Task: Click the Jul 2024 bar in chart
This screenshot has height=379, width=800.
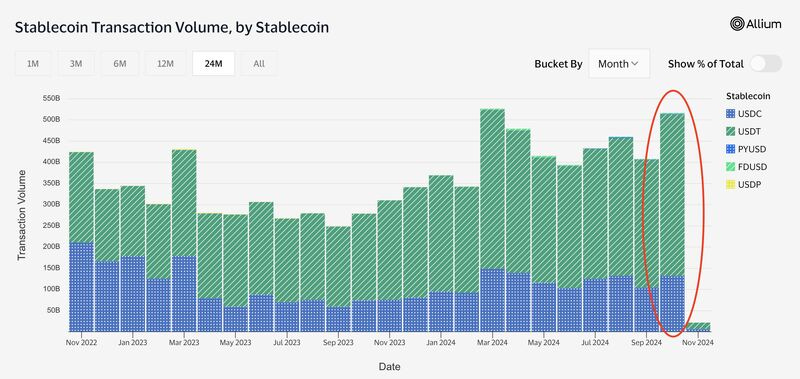Action: pyautogui.click(x=595, y=240)
